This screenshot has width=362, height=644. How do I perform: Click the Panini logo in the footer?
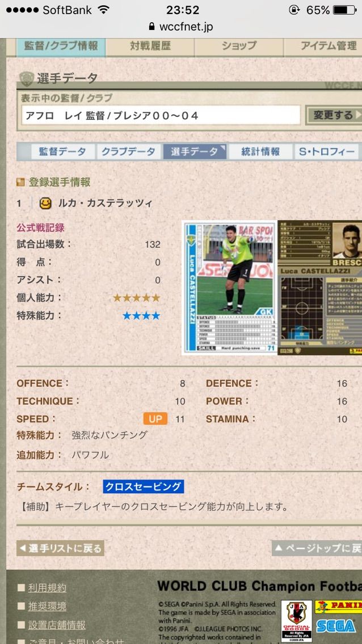point(339,606)
